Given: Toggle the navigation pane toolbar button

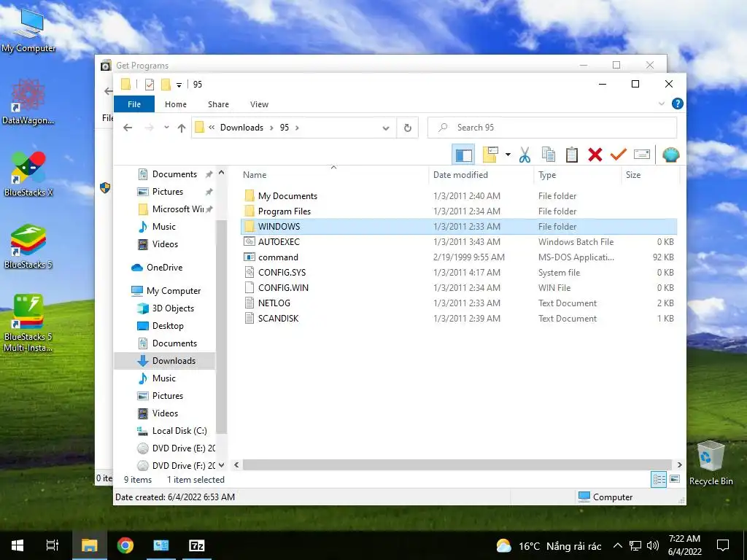Looking at the screenshot, I should click(463, 155).
